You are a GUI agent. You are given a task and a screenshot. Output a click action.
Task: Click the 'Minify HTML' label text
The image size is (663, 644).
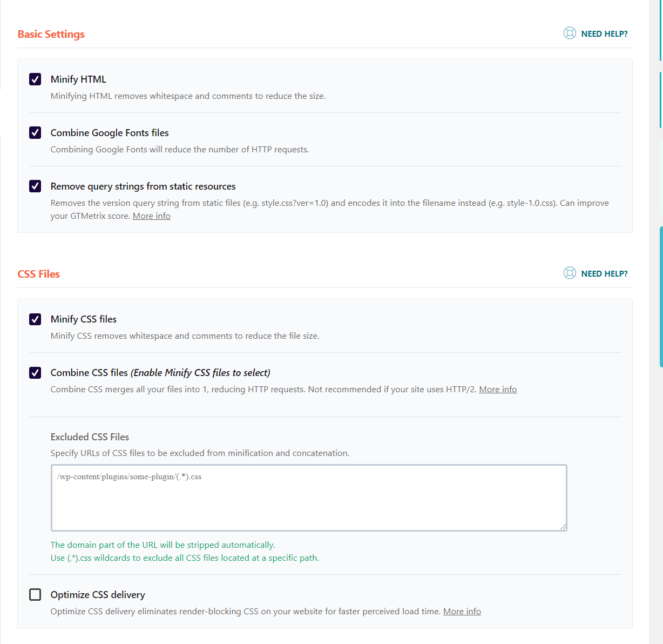pyautogui.click(x=78, y=79)
